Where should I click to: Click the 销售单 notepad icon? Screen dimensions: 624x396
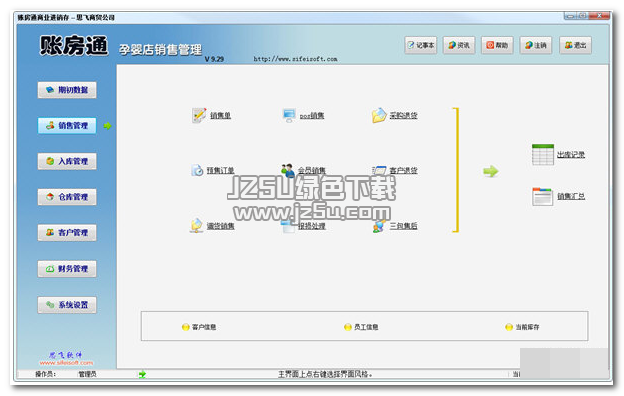click(x=199, y=115)
